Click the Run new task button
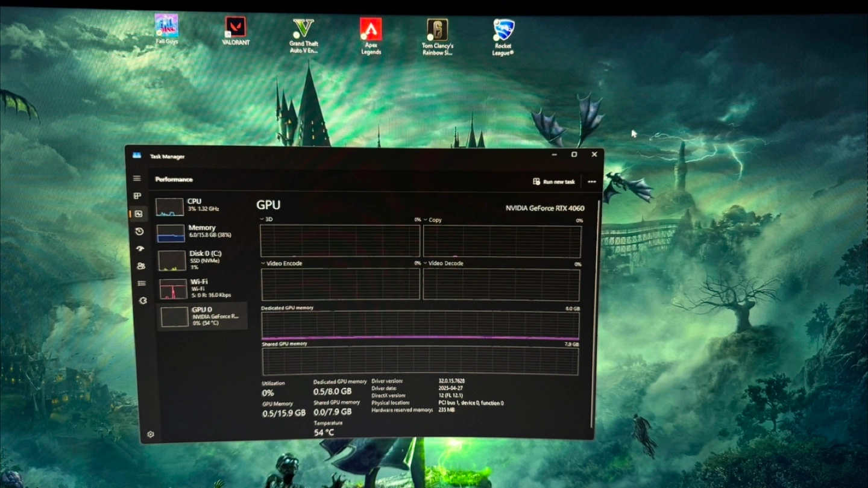Image resolution: width=868 pixels, height=488 pixels. pyautogui.click(x=554, y=181)
